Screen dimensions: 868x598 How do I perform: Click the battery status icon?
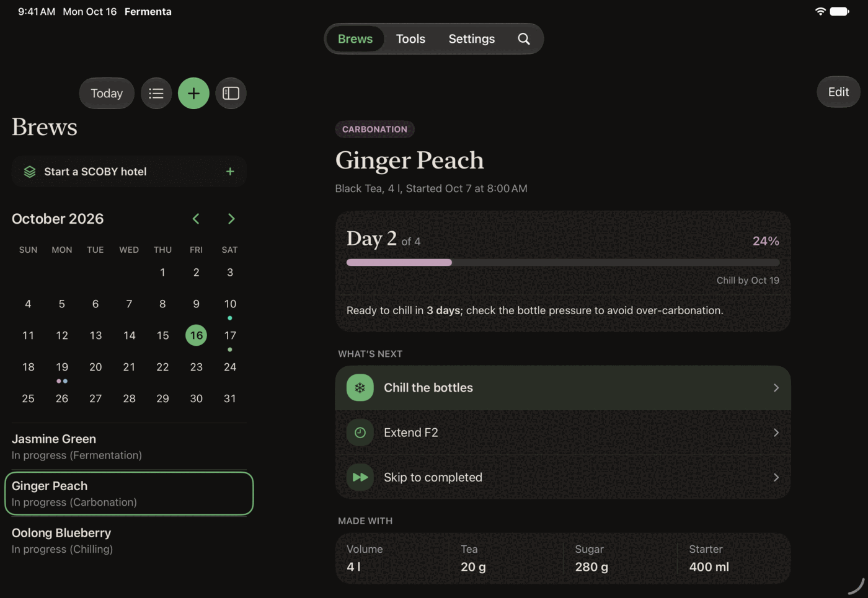point(839,11)
